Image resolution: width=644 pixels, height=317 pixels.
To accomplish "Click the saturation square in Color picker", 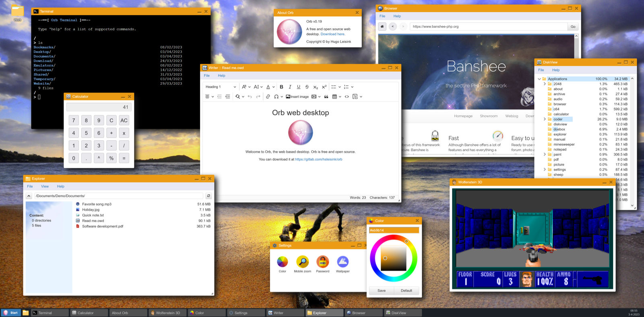I will click(394, 258).
